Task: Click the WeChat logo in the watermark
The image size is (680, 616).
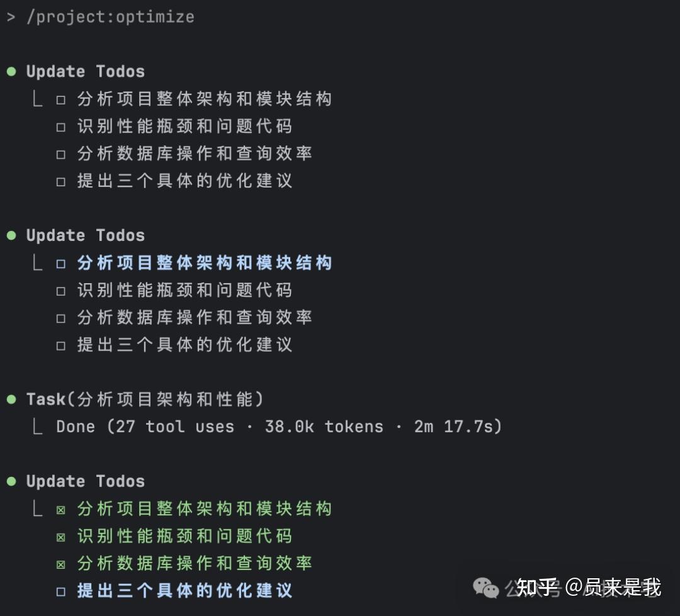Action: pyautogui.click(x=485, y=588)
